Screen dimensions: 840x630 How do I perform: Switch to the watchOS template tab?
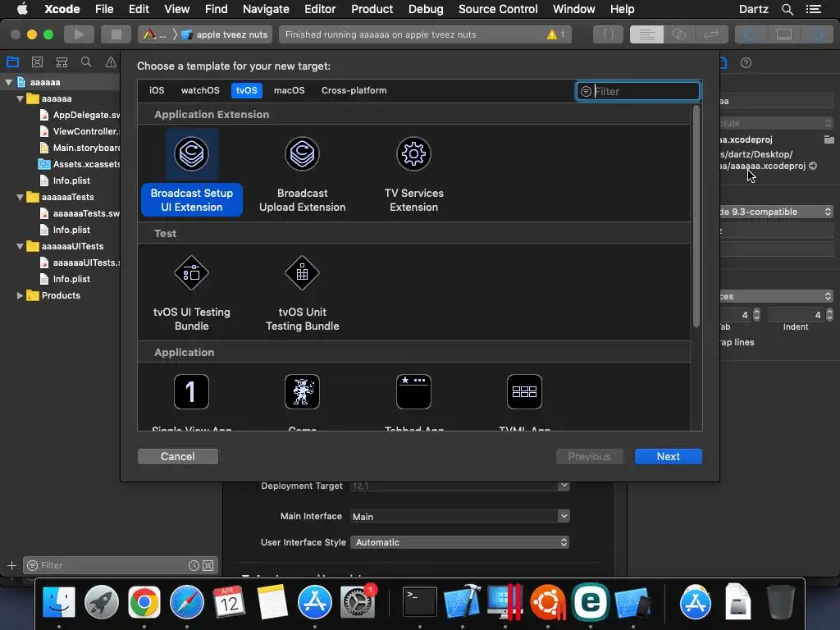tap(200, 90)
